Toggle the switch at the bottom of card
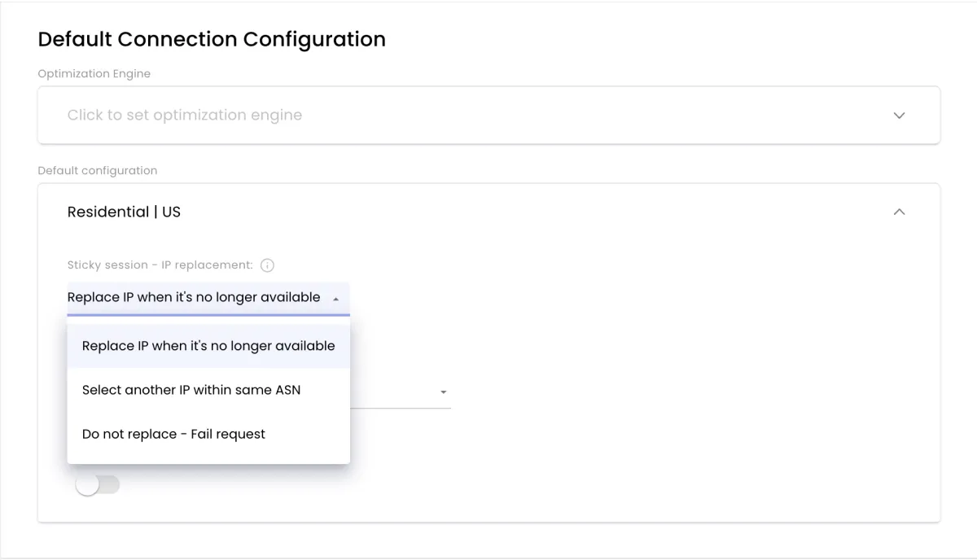Viewport: 977px width, 560px height. [97, 485]
